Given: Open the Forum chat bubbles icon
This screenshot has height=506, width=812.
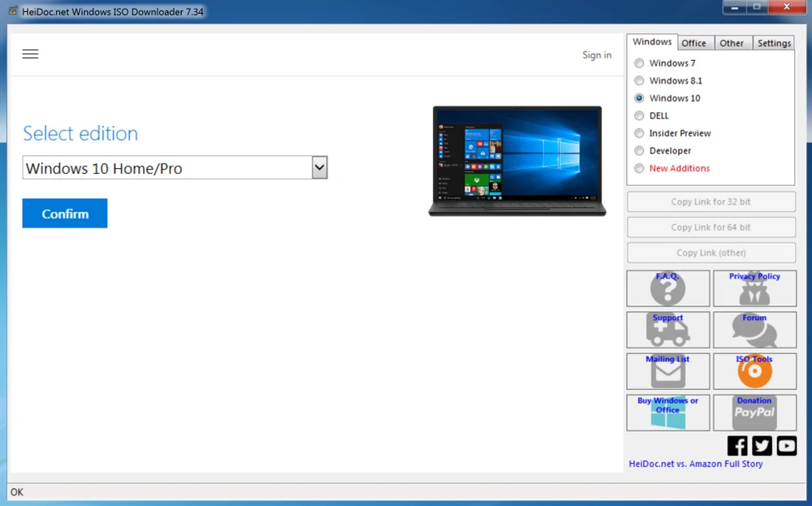Looking at the screenshot, I should click(x=754, y=330).
